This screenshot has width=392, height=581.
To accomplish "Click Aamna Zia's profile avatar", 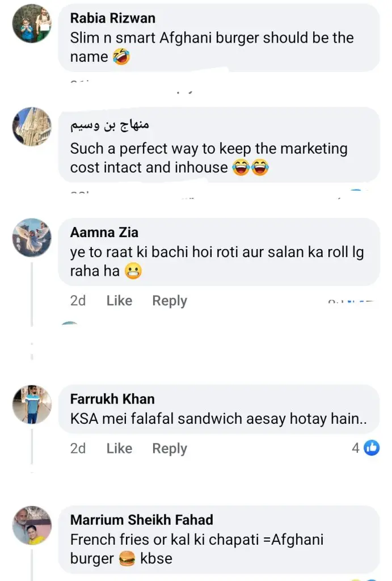I will click(32, 238).
